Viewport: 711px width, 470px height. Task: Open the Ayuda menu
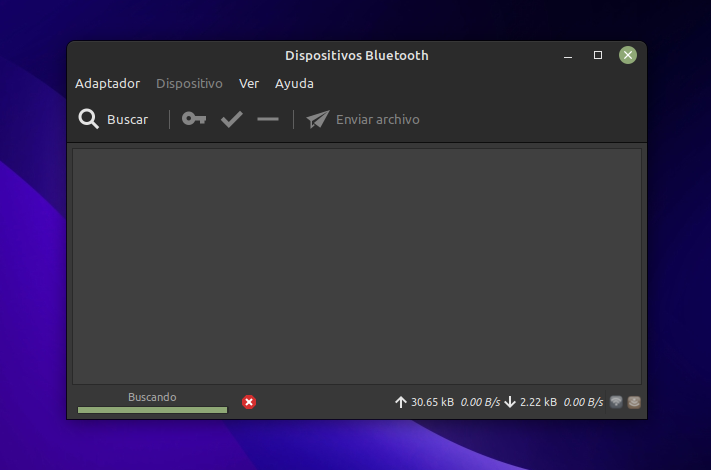(294, 84)
